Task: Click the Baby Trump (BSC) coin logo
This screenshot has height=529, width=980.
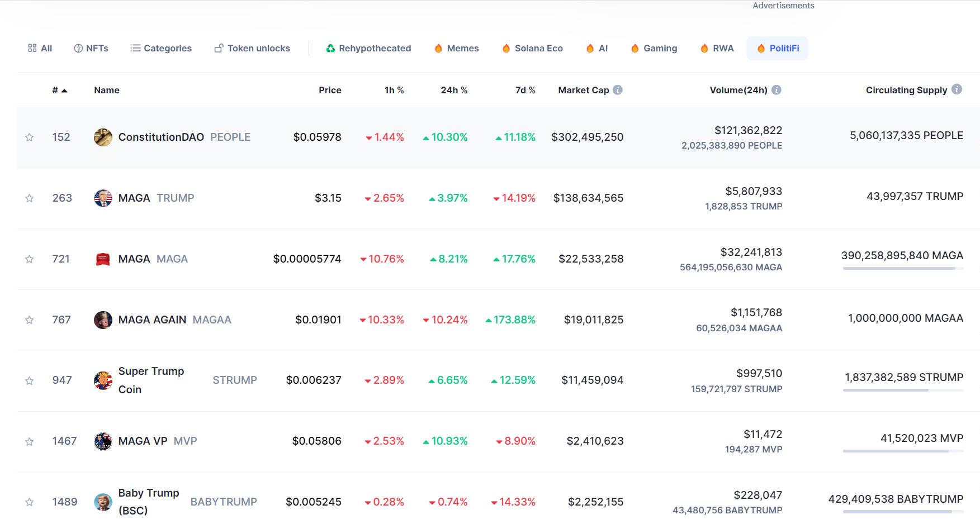Action: (x=103, y=502)
